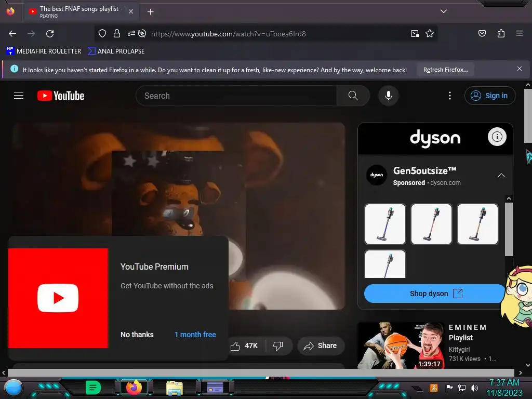Image resolution: width=532 pixels, height=399 pixels.
Task: Dislike the video with thumbs down
Action: coord(278,345)
